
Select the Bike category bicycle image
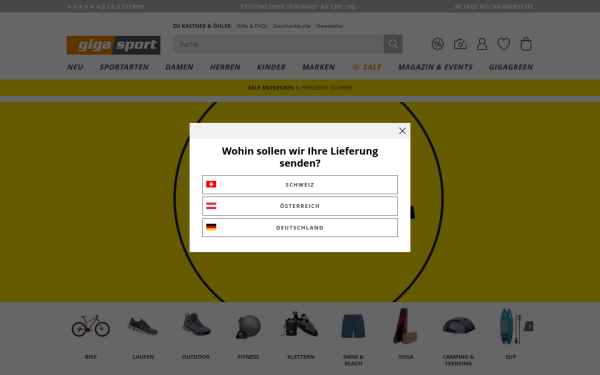pos(91,326)
